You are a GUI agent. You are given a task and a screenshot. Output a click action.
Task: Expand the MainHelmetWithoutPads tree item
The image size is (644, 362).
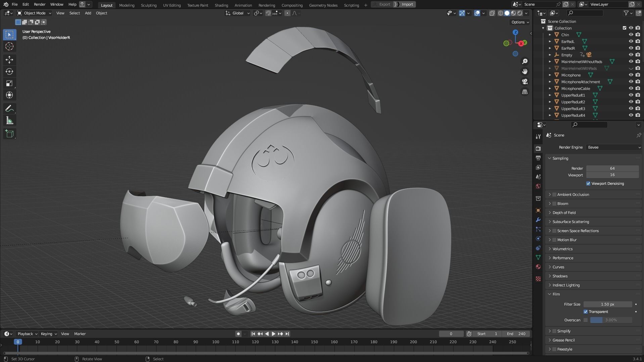pyautogui.click(x=550, y=62)
